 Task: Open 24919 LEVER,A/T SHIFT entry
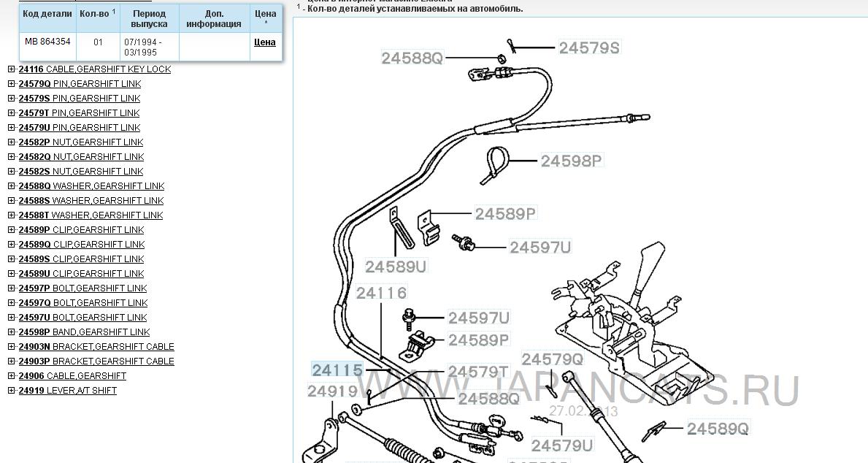(68, 391)
